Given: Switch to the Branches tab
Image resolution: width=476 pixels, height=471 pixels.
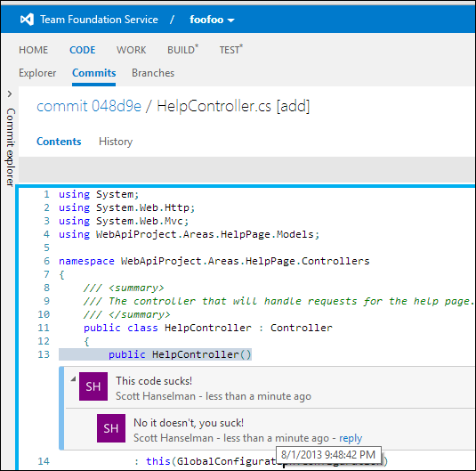Looking at the screenshot, I should (153, 73).
